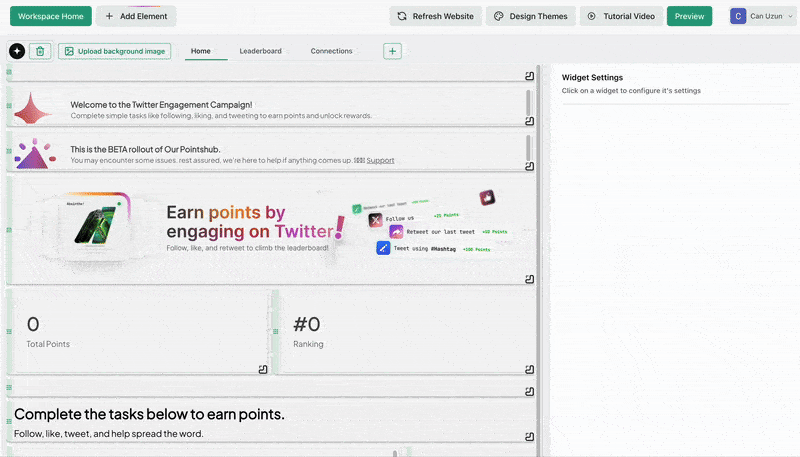Click the Total Points value 0
The width and height of the screenshot is (800, 457).
(x=33, y=324)
